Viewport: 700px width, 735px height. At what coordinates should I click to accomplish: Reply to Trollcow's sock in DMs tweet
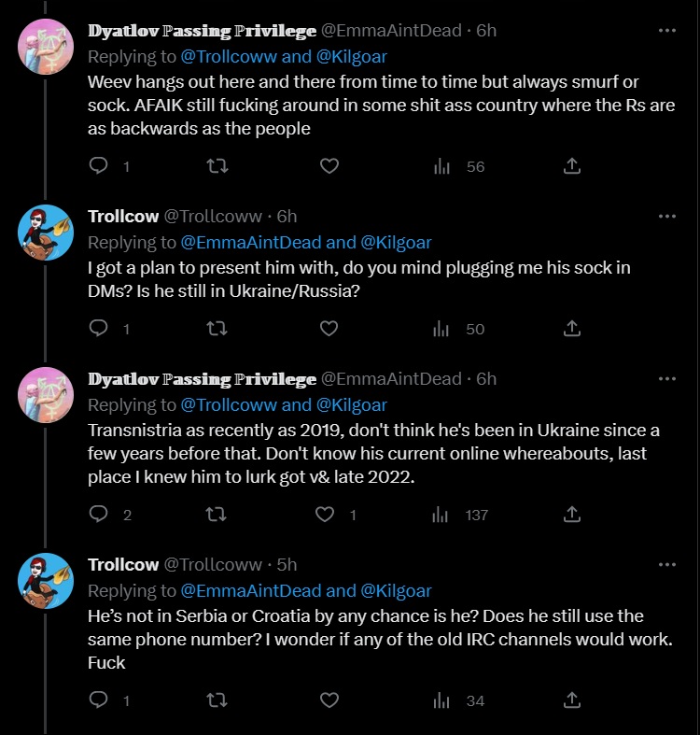[99, 329]
